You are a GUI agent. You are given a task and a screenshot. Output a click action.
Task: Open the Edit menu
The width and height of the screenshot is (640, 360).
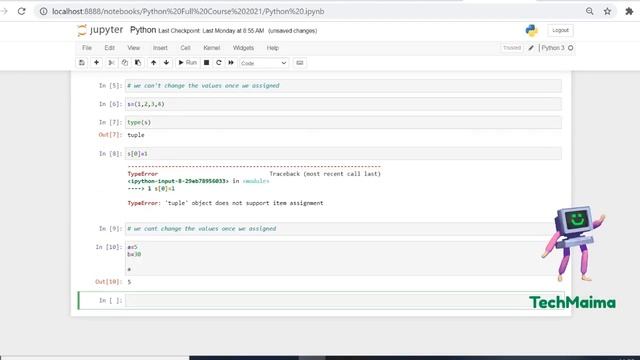point(109,48)
